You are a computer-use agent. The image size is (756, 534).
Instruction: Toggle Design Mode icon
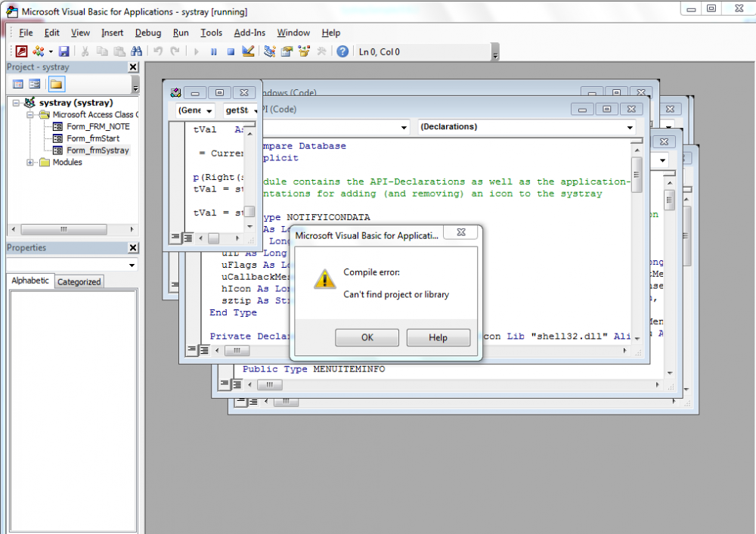(x=248, y=51)
